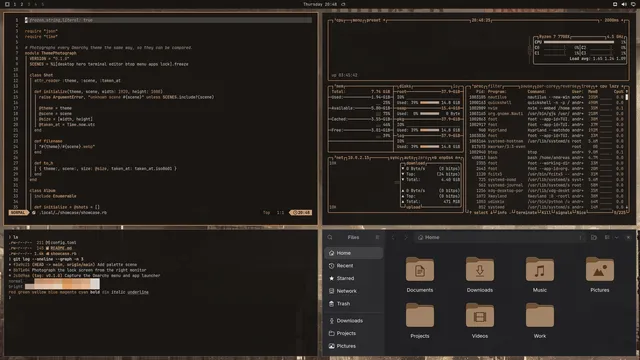
Task: Go forward using Files forward arrow
Action: (x=406, y=237)
